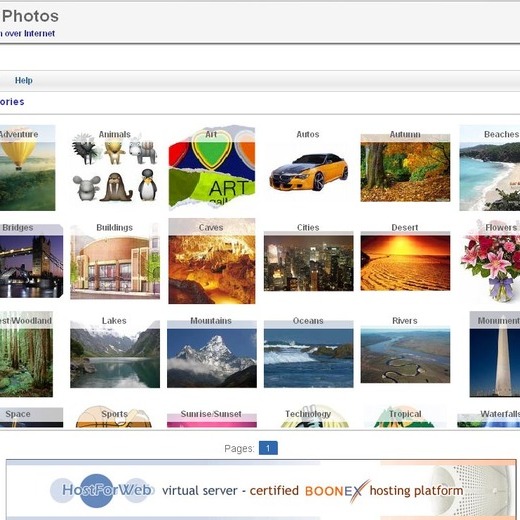Open the Rivers category thumbnail
Image resolution: width=520 pixels, height=520 pixels.
[405, 354]
